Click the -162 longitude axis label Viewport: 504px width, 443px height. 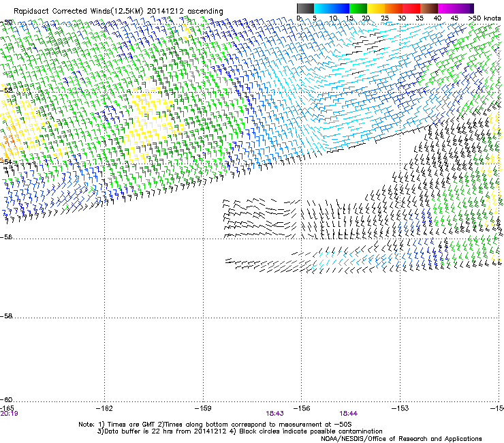(x=104, y=408)
